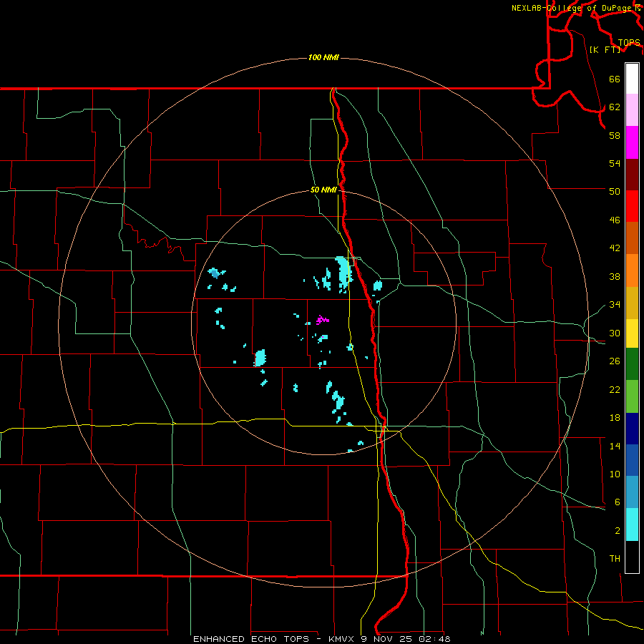Select the 14 legend value
Screen dimensions: 644x644
[615, 446]
